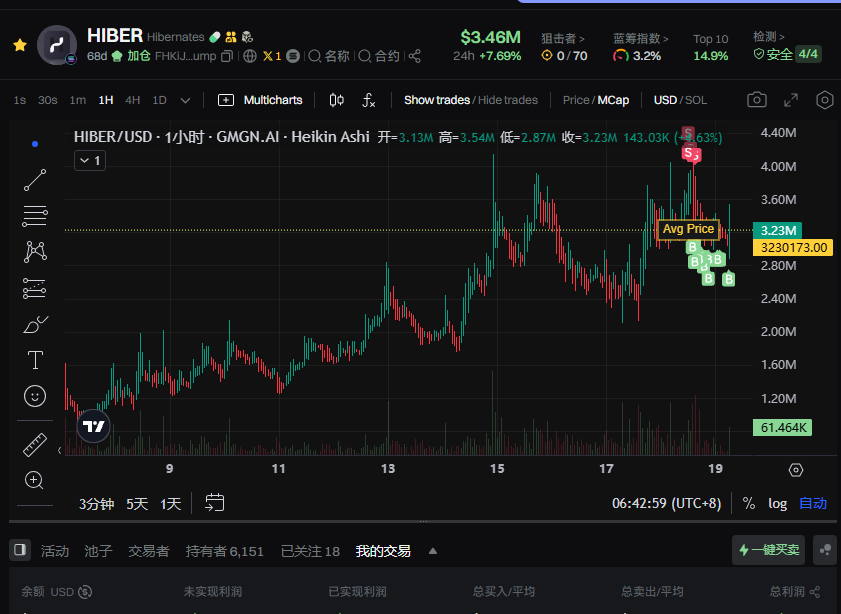Viewport: 841px width, 614px height.
Task: Open the emoji sticker tool
Action: 35,396
